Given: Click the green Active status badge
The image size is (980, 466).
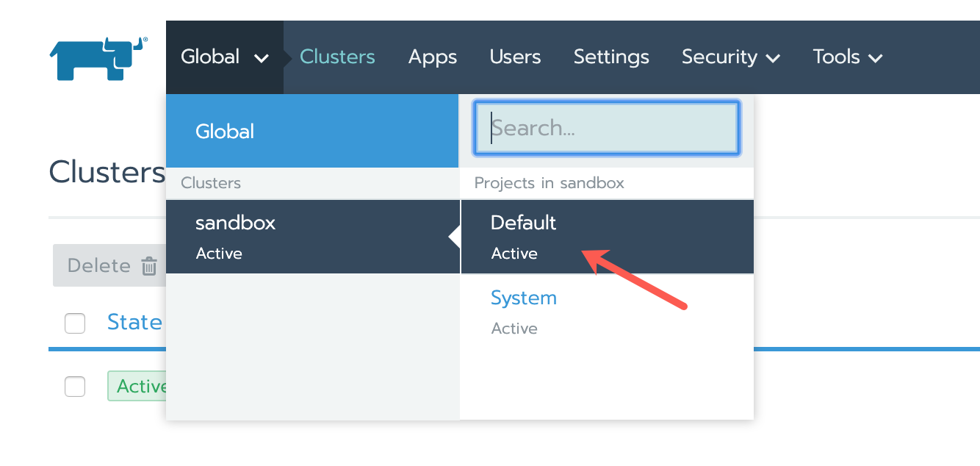Looking at the screenshot, I should tap(138, 387).
